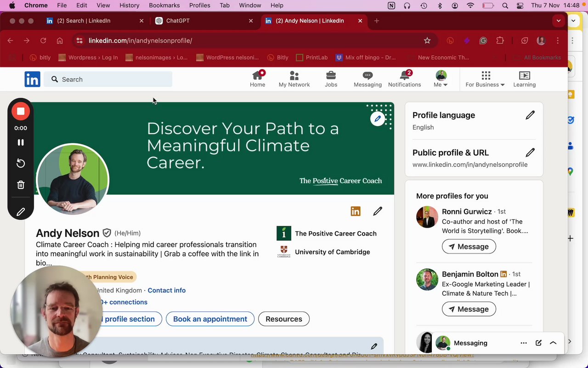Delete the recording with trash icon

pos(21,185)
